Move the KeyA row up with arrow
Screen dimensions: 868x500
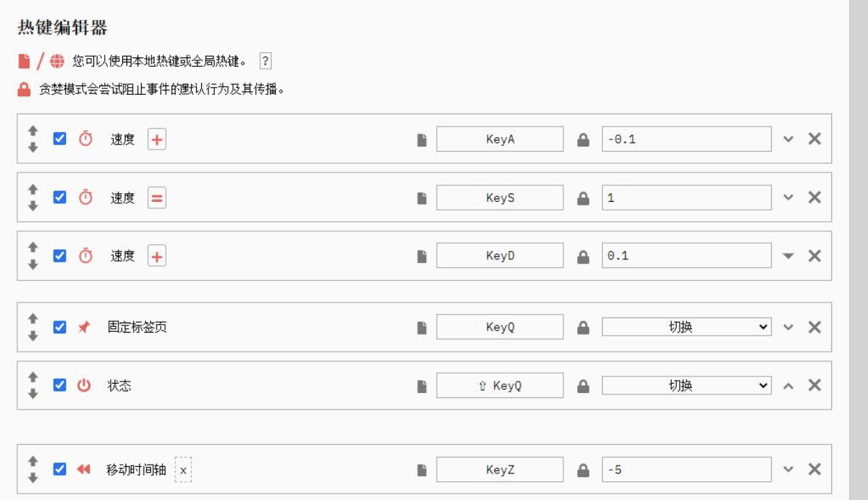point(32,131)
